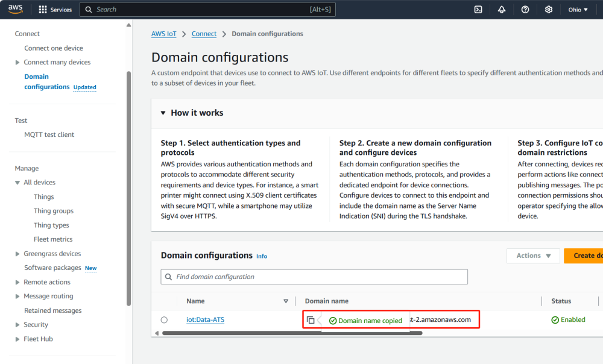603x364 pixels.
Task: Open the settings gear icon
Action: 548,10
